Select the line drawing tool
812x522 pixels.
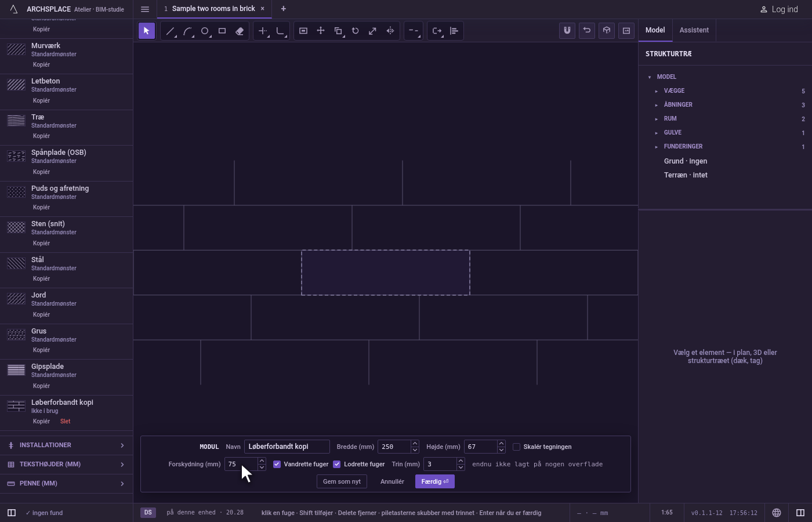(x=170, y=31)
